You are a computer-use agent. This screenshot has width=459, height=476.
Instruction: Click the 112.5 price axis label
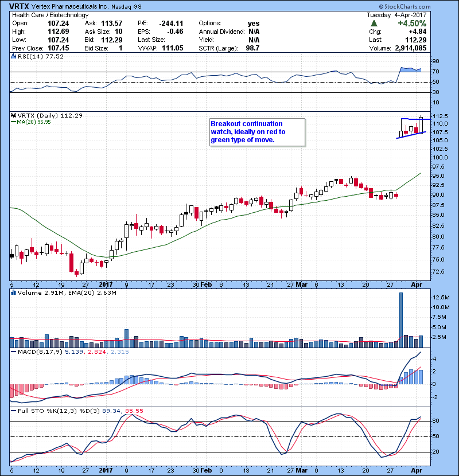click(440, 116)
